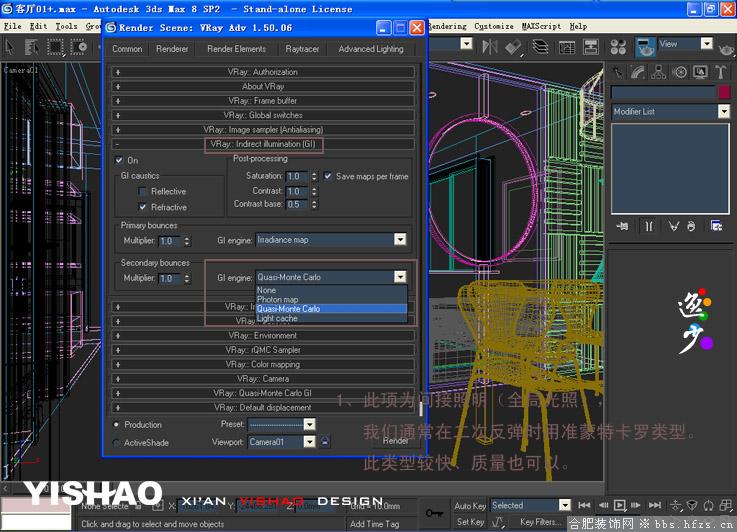Expand the VRay Color mapping rollout
737x532 pixels.
point(263,364)
